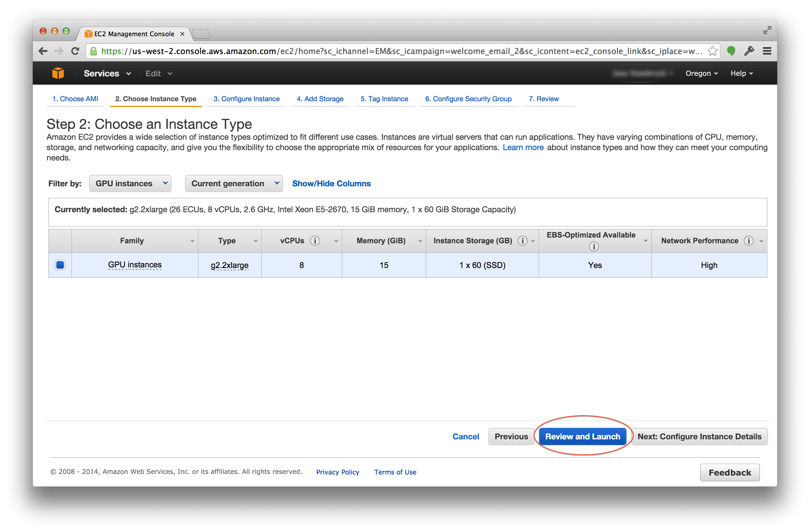Open the key-shaped extension icon
The image size is (810, 532).
click(x=749, y=51)
